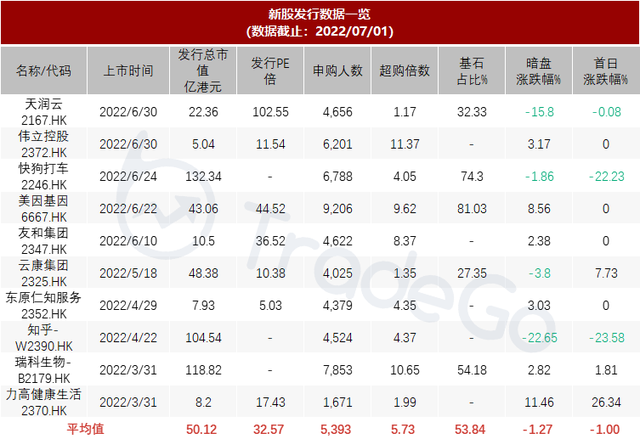Click cornerstone percentage 74.3

pos(472,176)
